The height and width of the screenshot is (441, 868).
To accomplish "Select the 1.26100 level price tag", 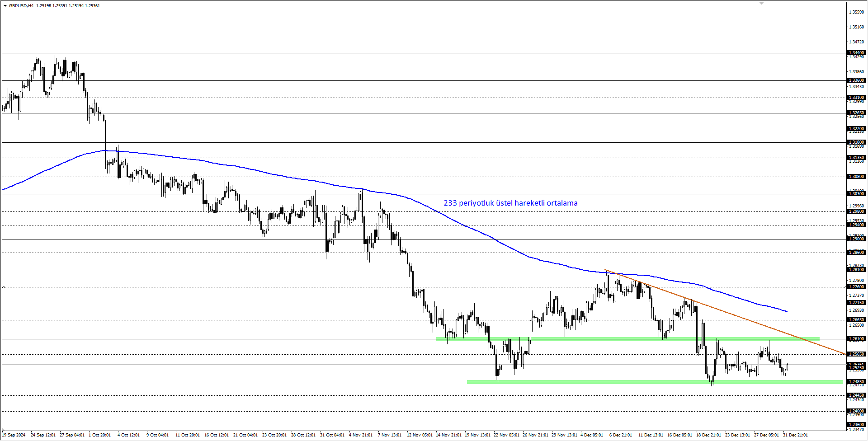I will point(856,339).
